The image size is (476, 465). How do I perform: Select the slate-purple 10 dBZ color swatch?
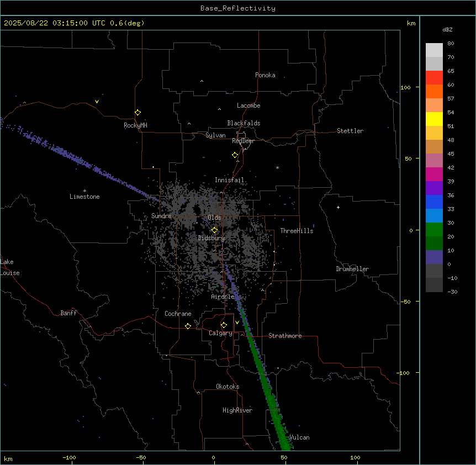point(434,257)
